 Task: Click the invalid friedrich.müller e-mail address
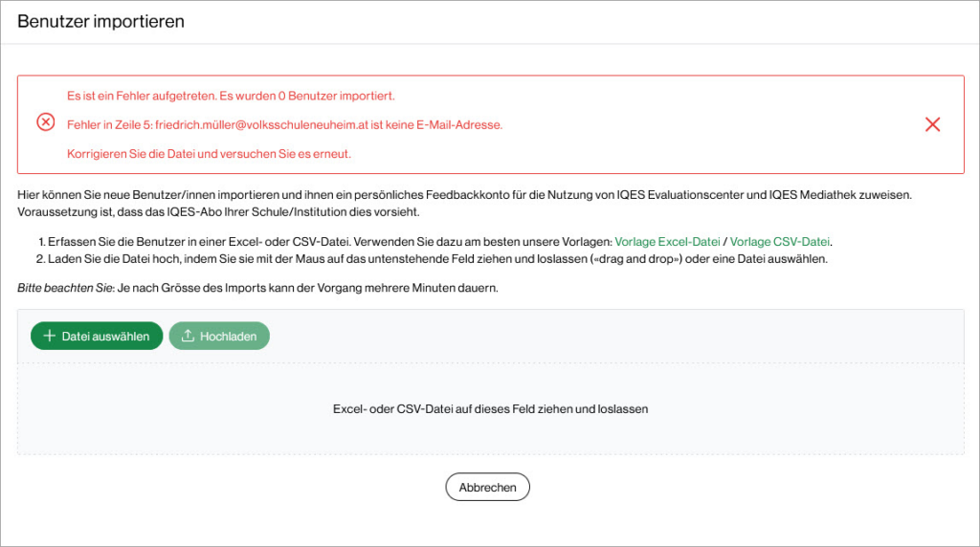(x=301, y=124)
